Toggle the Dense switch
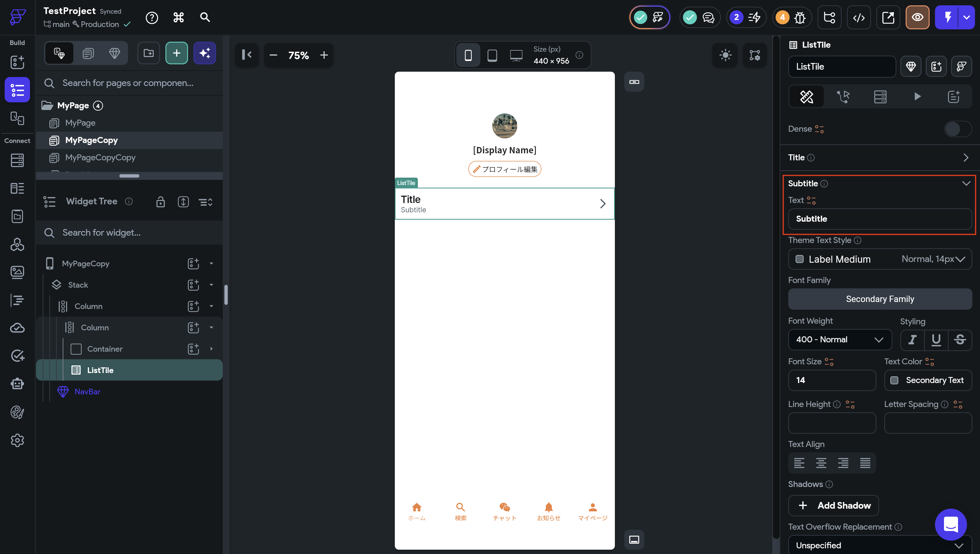 tap(958, 129)
